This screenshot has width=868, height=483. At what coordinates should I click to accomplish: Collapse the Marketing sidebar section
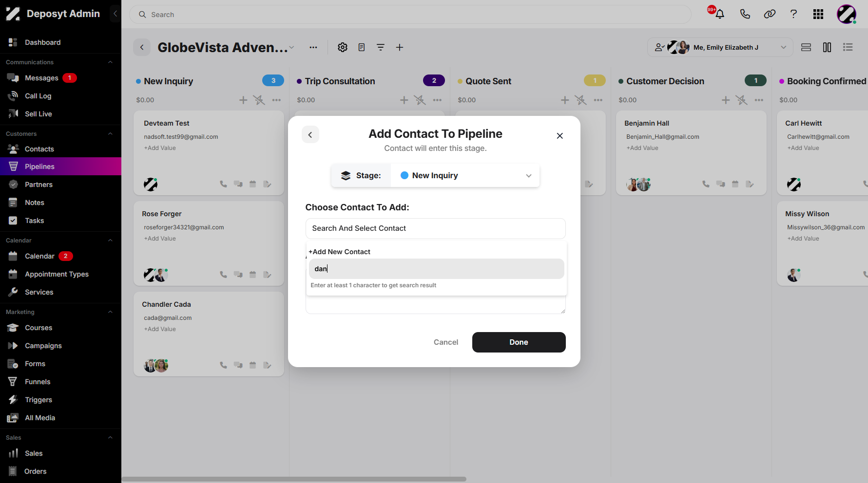click(110, 312)
